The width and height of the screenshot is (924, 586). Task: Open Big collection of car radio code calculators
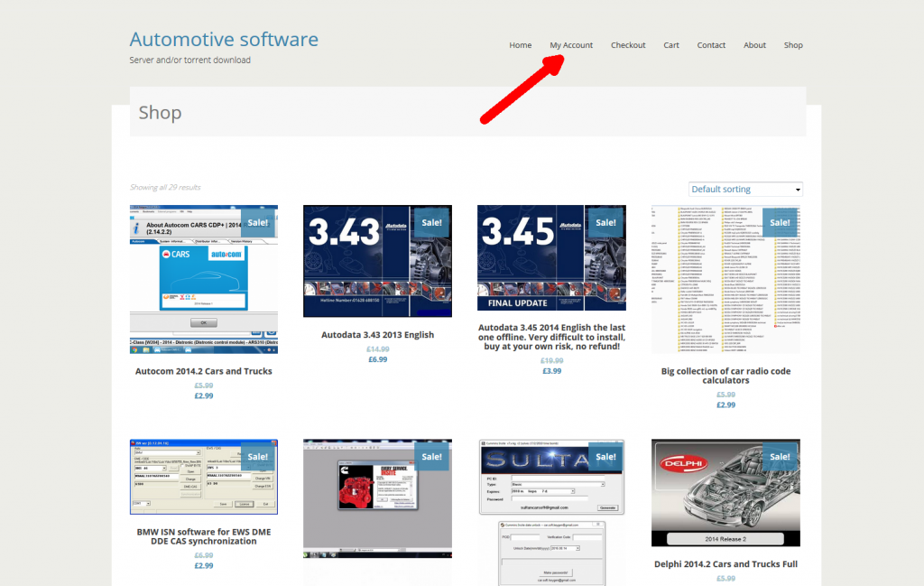pyautogui.click(x=725, y=375)
